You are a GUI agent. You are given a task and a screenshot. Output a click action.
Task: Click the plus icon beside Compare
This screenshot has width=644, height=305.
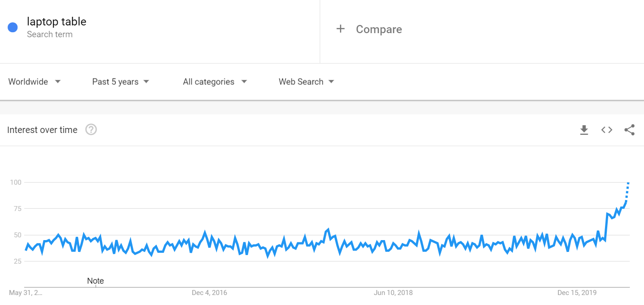coord(340,29)
